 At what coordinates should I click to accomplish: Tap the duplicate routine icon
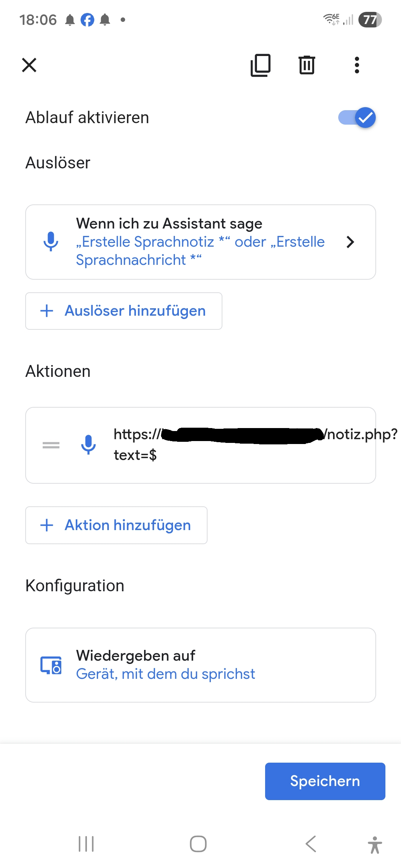tap(261, 65)
